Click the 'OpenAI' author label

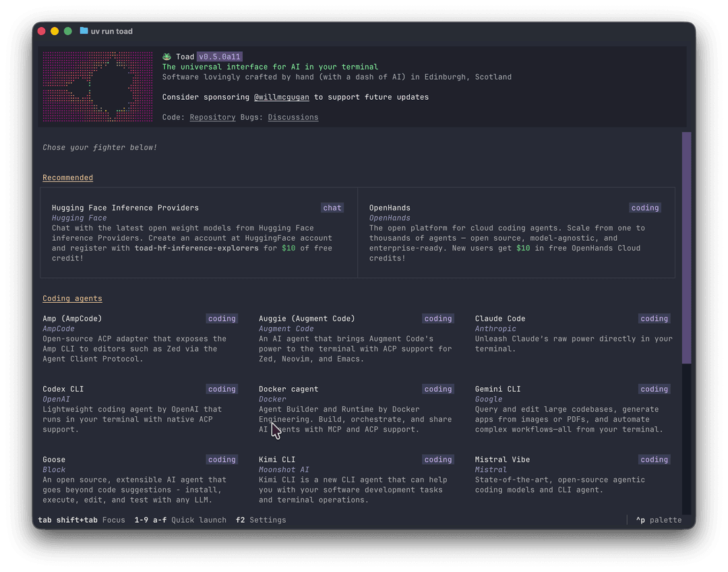[x=56, y=399]
